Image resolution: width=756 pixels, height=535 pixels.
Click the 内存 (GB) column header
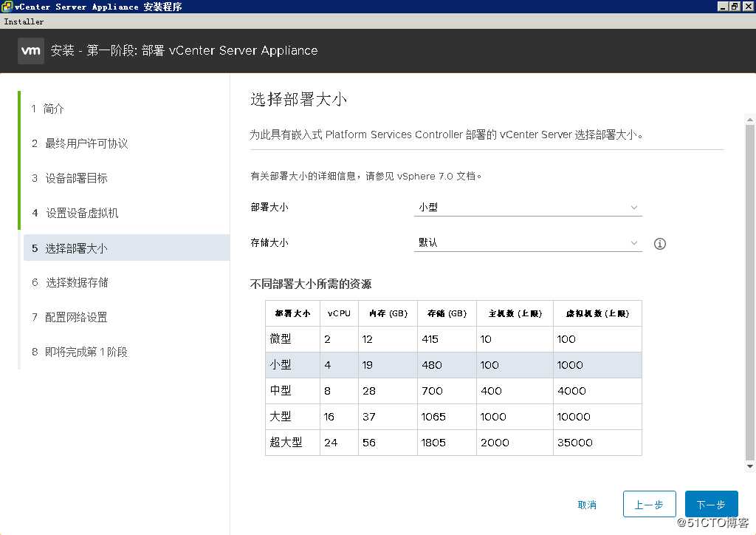pyautogui.click(x=388, y=313)
